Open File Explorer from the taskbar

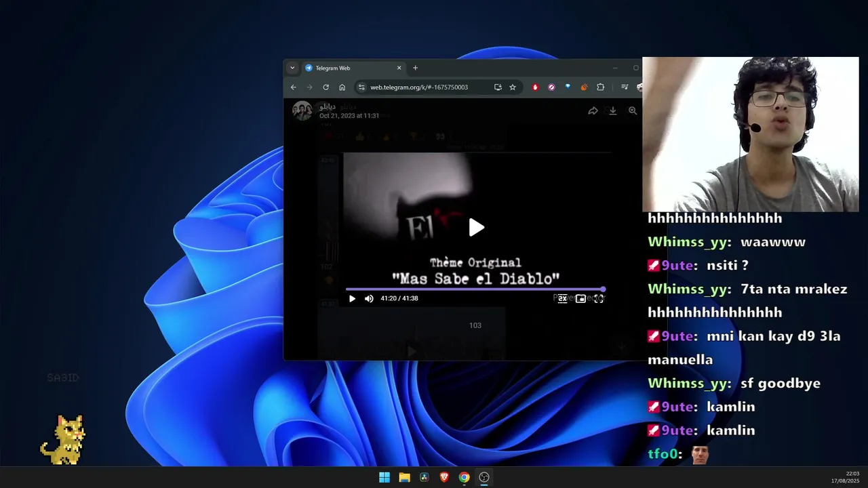tap(404, 477)
